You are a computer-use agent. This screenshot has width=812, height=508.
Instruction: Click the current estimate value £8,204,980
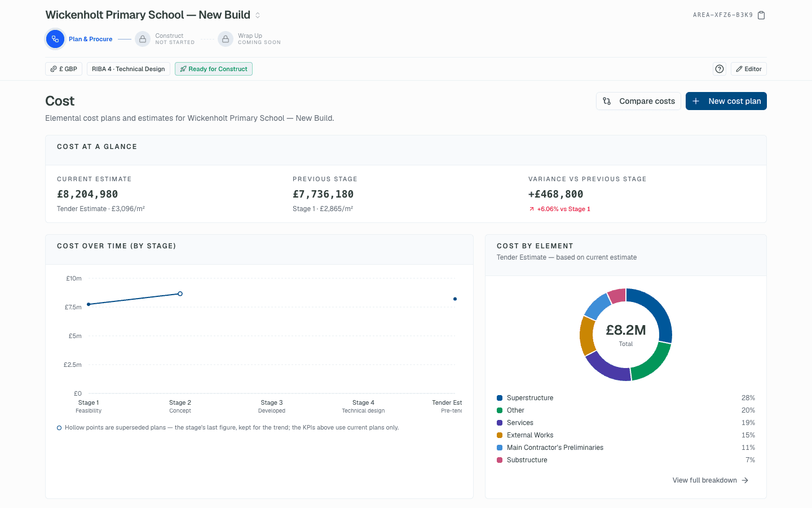tap(87, 194)
